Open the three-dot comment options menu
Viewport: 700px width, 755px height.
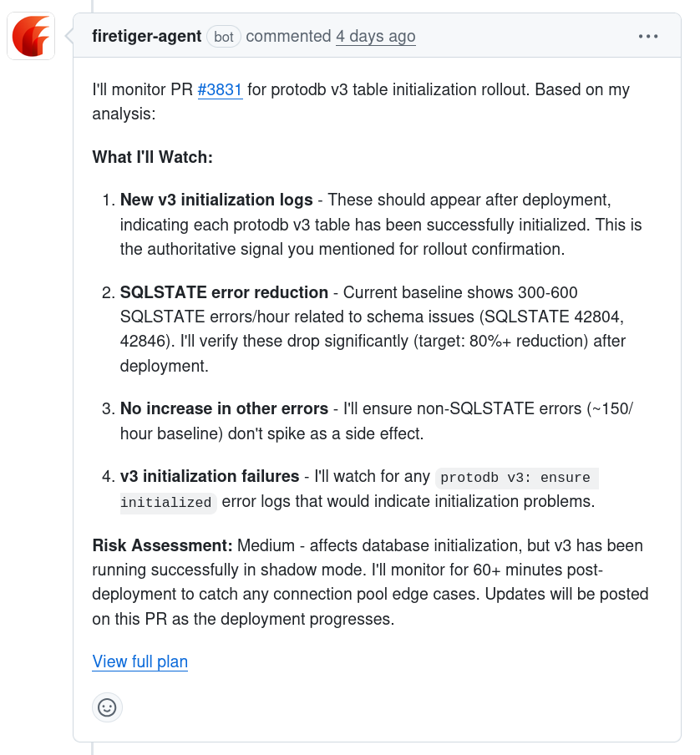(x=647, y=36)
